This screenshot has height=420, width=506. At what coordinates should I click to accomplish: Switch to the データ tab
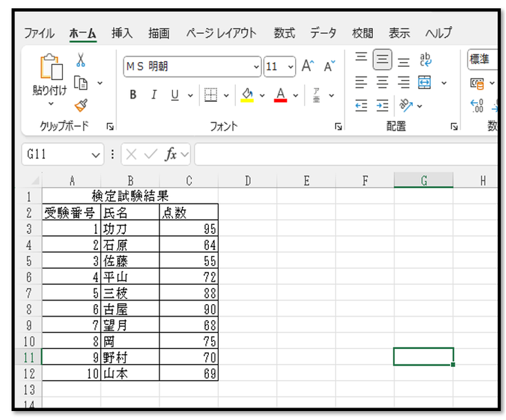tap(323, 33)
